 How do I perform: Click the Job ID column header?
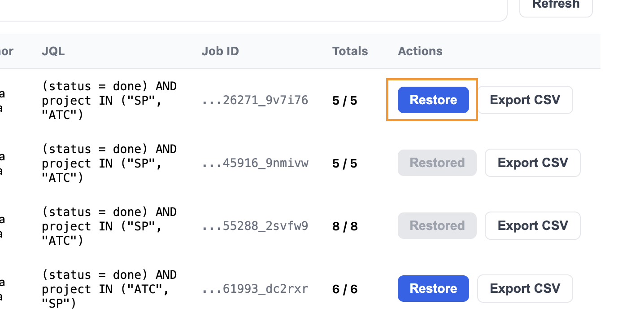[x=220, y=51]
